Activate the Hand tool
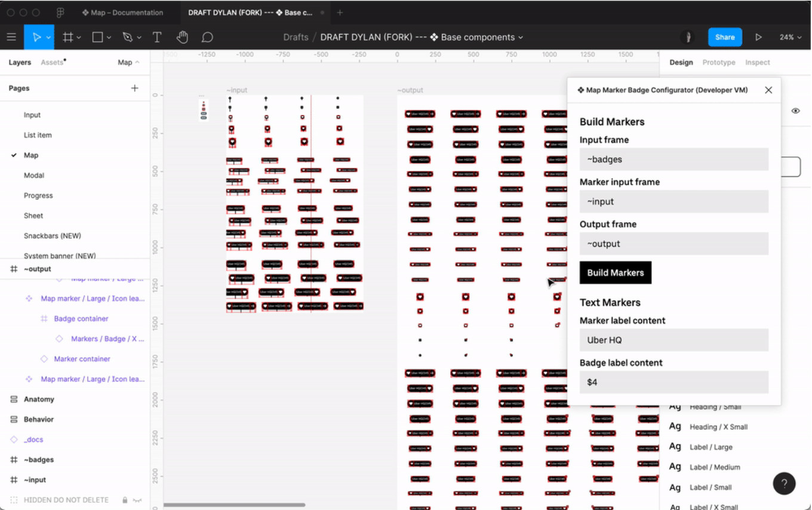 182,37
